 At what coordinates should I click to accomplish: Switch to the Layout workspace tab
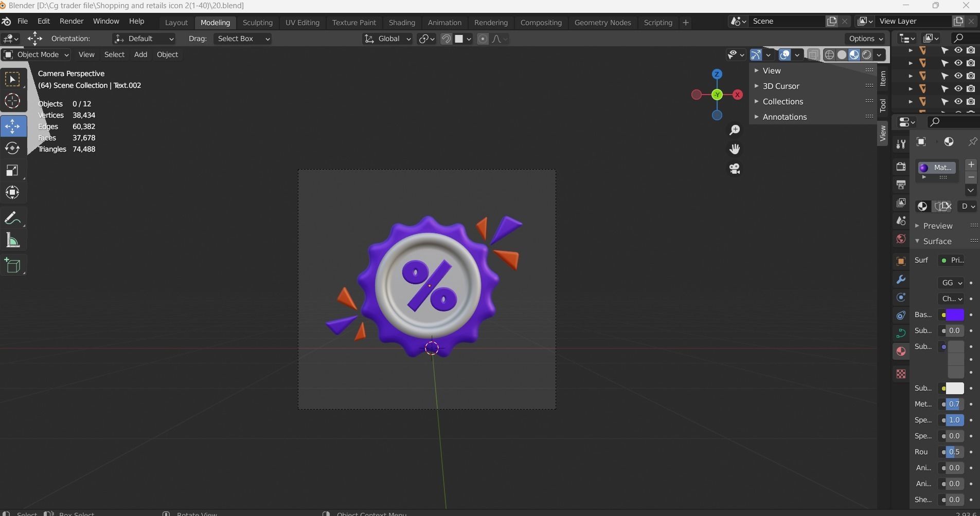pyautogui.click(x=176, y=23)
